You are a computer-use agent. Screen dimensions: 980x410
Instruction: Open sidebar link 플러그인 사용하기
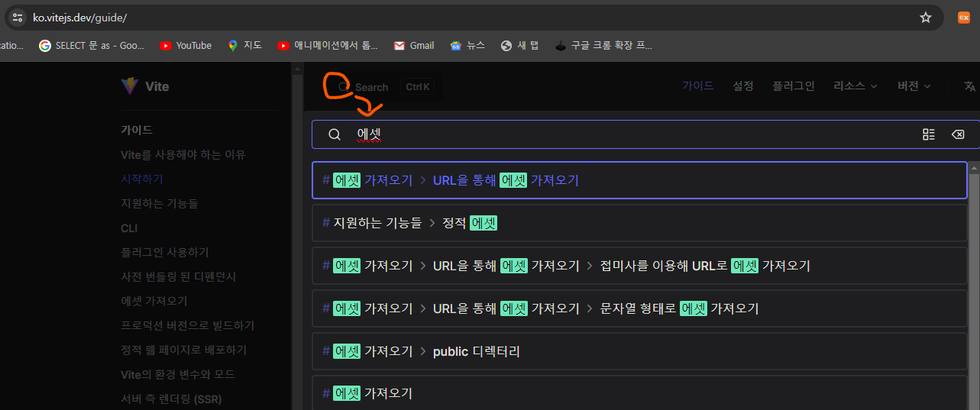coord(164,252)
